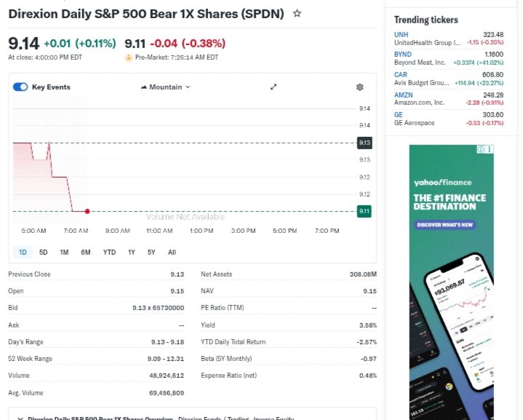523x420 pixels.
Task: Select the 1D range tab
Action: point(23,253)
